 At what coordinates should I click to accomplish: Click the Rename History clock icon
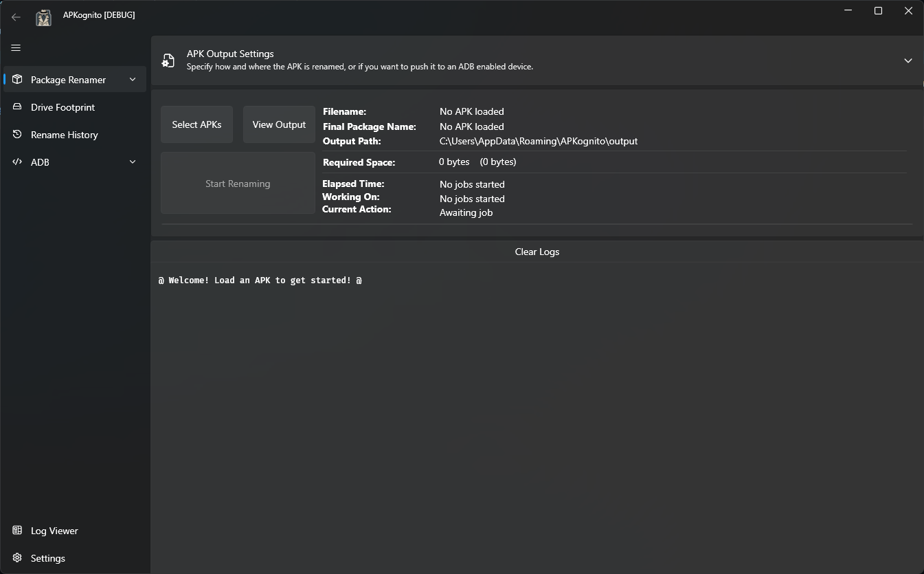[17, 134]
